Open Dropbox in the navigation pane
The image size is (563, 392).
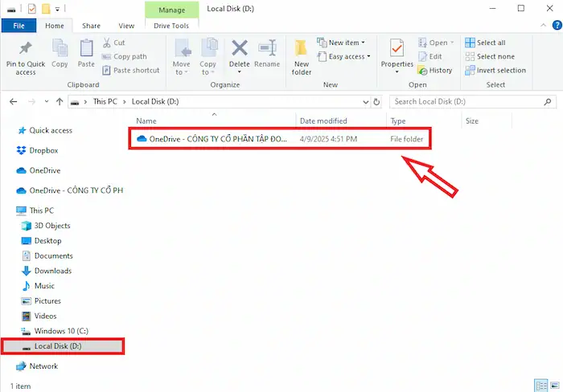(43, 150)
